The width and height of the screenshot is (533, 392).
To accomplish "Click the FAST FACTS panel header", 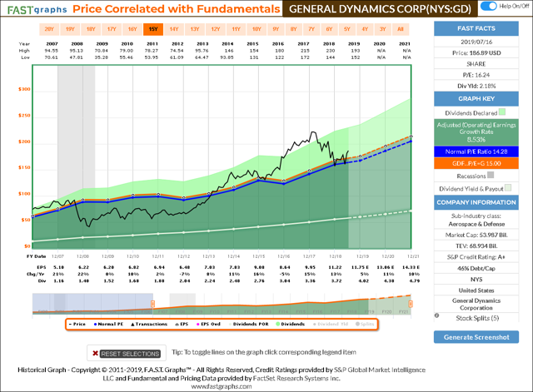I will [x=476, y=28].
